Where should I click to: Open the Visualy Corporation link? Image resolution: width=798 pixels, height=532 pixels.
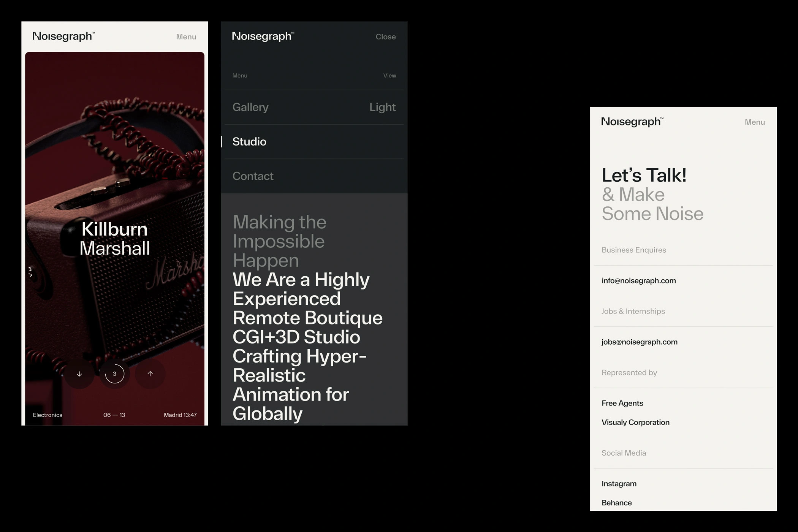[635, 423]
